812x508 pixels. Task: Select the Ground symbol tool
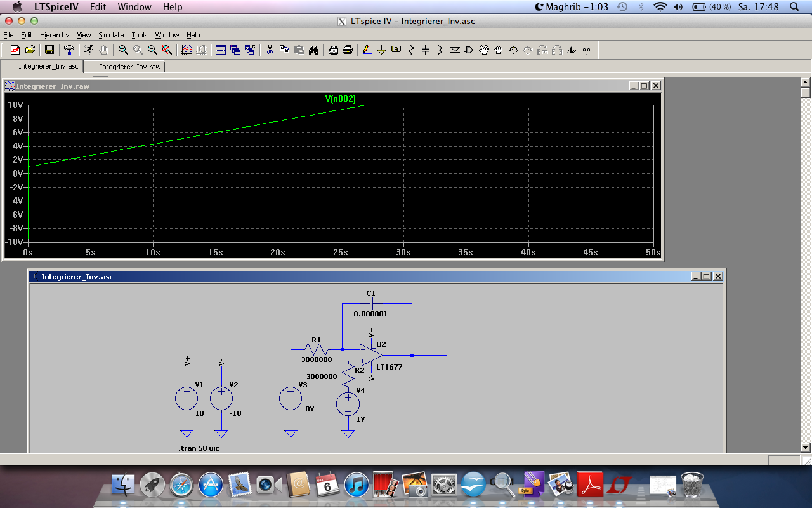pos(382,50)
